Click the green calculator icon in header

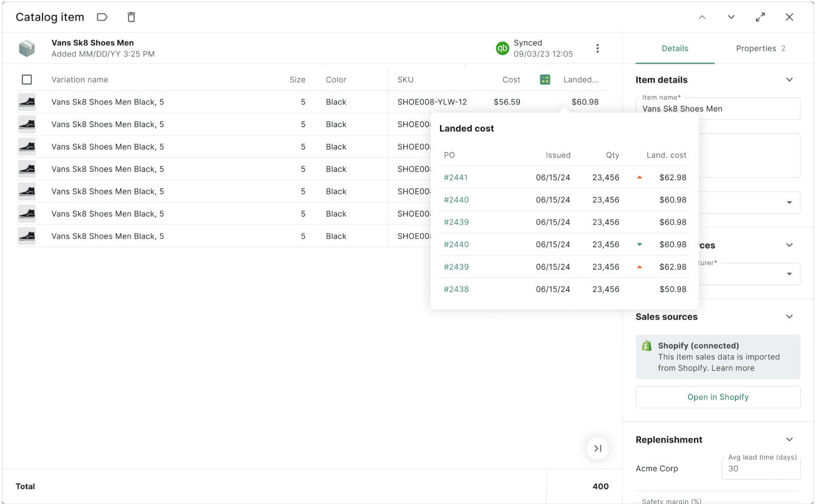(x=545, y=80)
